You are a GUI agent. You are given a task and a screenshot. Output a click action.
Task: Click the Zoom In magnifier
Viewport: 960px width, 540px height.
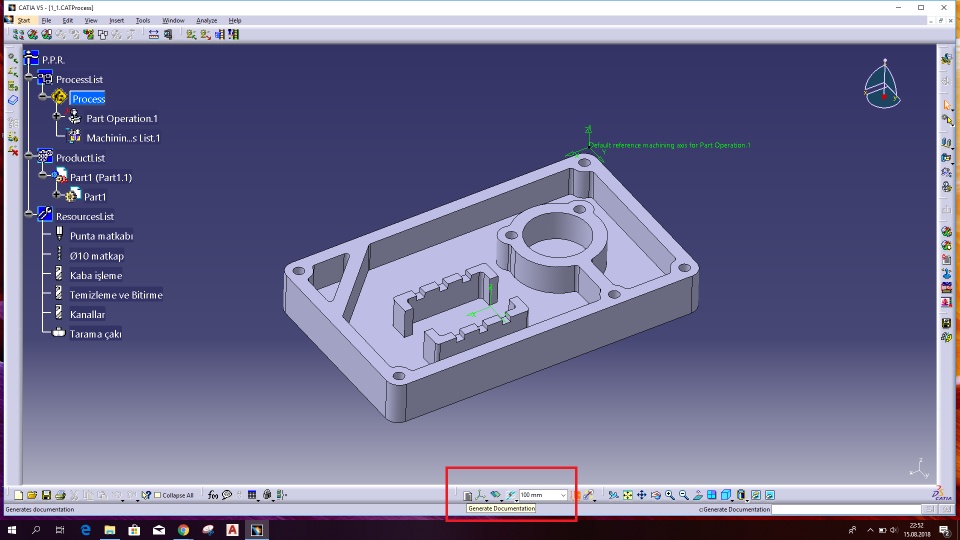coord(670,495)
